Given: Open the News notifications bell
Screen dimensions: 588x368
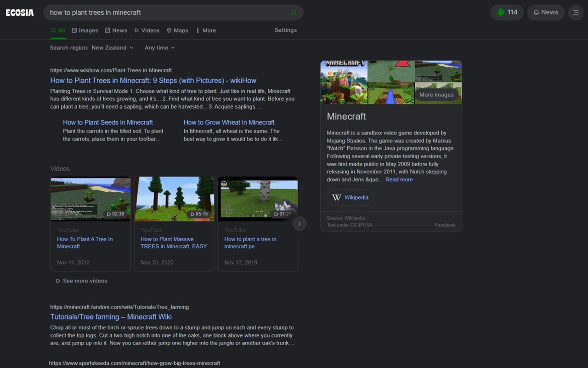Looking at the screenshot, I should pos(546,12).
